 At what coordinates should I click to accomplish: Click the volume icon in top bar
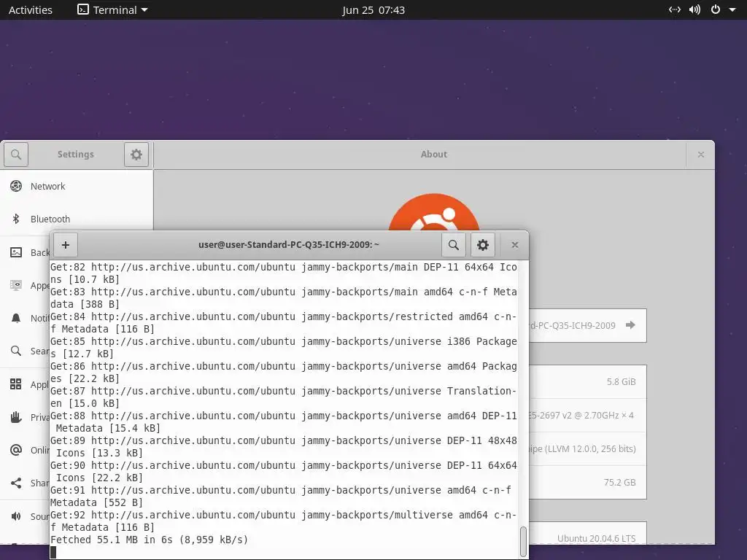[x=694, y=9]
